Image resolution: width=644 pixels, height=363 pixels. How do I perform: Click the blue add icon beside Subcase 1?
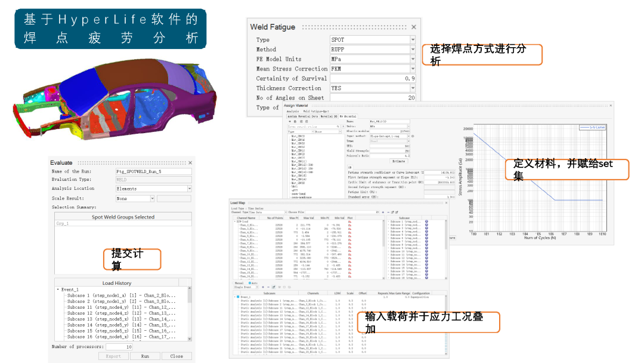(426, 222)
